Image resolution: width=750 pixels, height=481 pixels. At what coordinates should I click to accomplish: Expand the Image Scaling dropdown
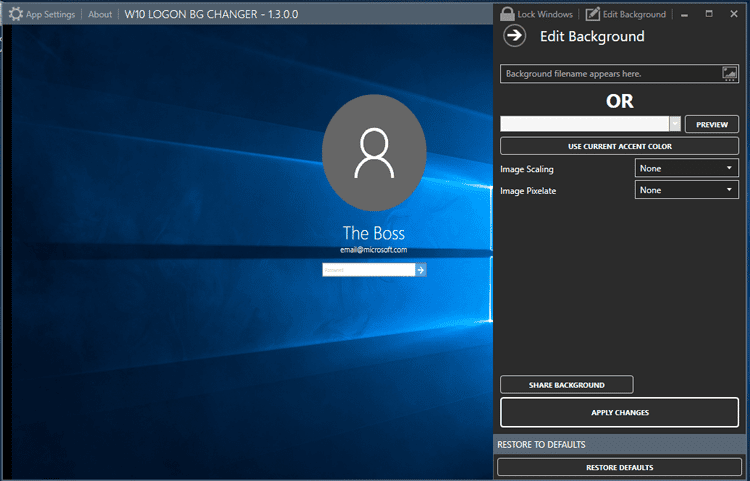pos(686,168)
